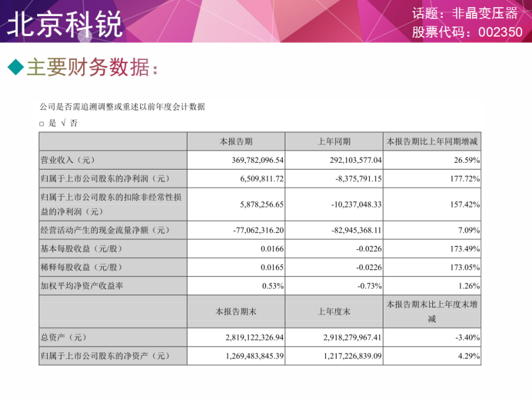Click the 话题：非晶变压器 header text
Screen dimensions: 532x399
coord(465,13)
